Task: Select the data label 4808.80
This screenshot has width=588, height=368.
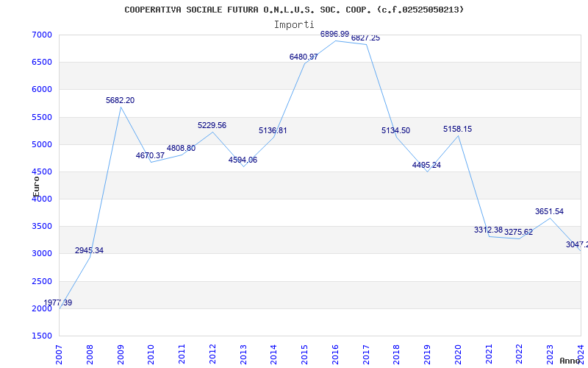Action: (181, 148)
